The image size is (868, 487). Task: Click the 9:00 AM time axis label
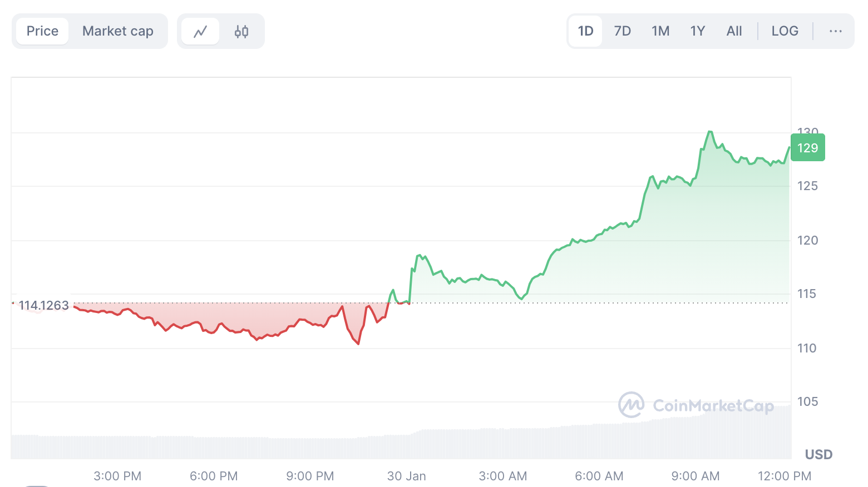[696, 476]
